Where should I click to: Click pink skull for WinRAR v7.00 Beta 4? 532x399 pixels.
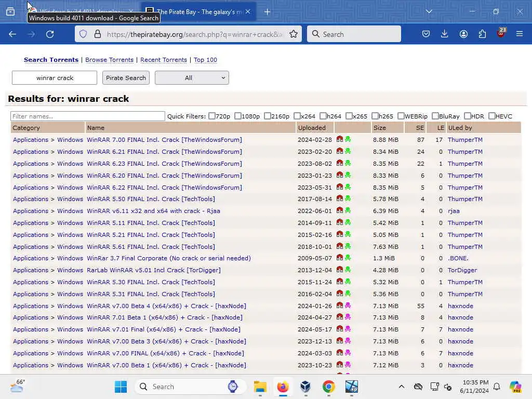(x=348, y=305)
